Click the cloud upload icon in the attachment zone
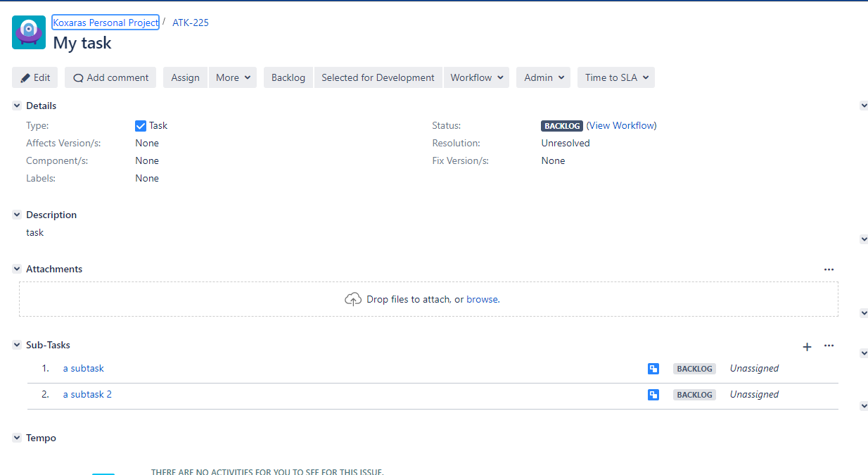 click(353, 298)
